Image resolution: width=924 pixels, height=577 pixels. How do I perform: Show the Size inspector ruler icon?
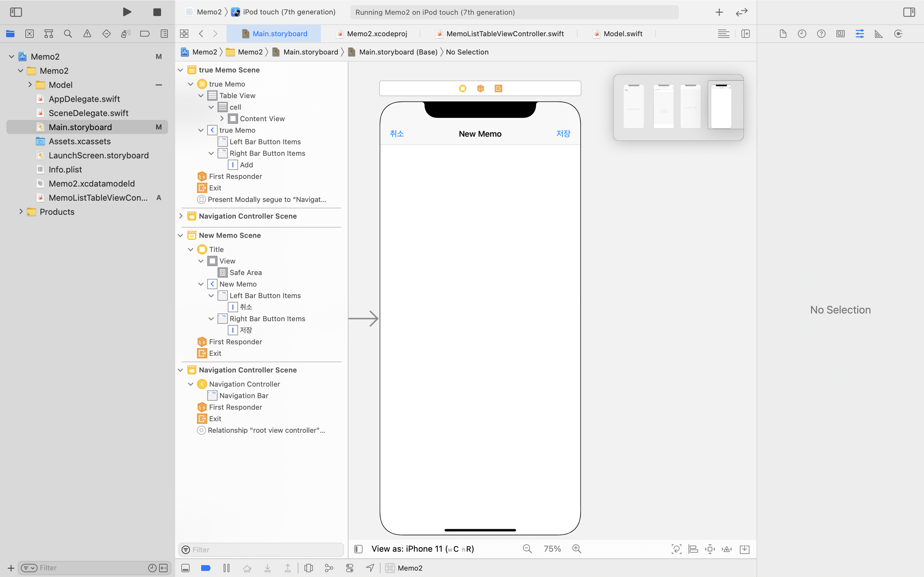click(x=878, y=34)
